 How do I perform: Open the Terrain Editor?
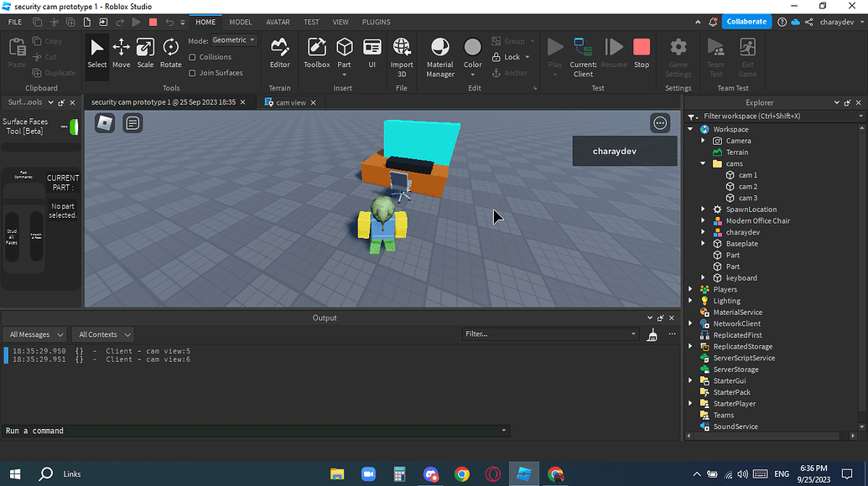click(x=279, y=53)
